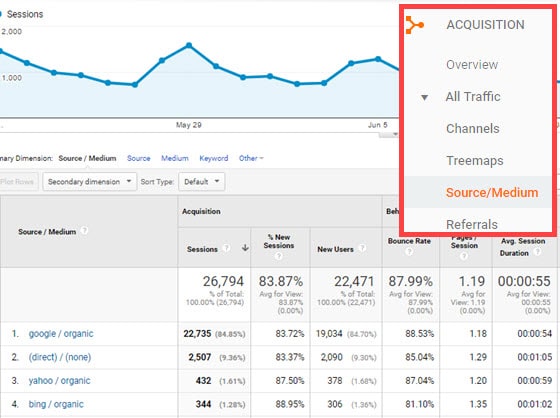Open the Secondary dimension dropdown

point(90,181)
